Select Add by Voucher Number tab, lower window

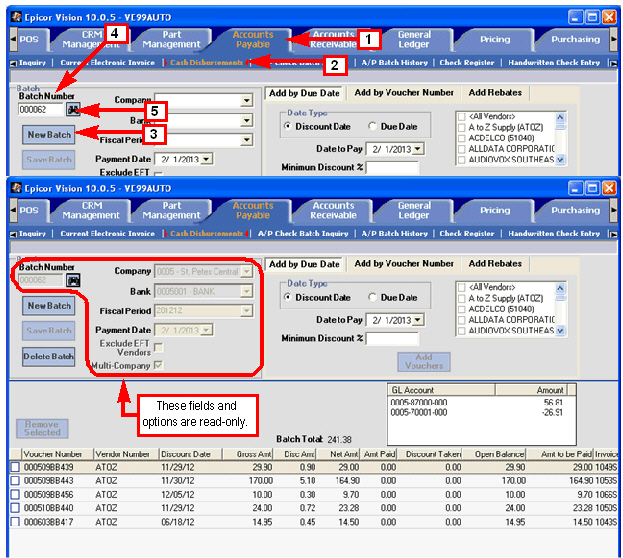(x=404, y=264)
